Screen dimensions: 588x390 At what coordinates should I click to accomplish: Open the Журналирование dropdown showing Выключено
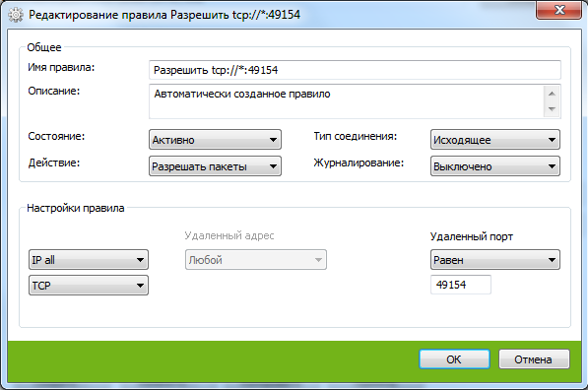(495, 166)
